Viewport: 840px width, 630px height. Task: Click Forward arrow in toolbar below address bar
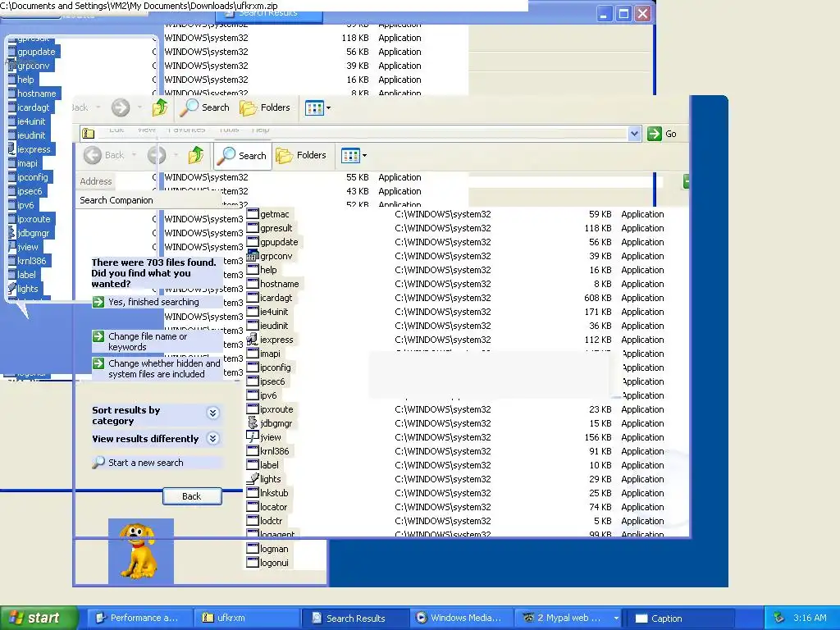157,155
